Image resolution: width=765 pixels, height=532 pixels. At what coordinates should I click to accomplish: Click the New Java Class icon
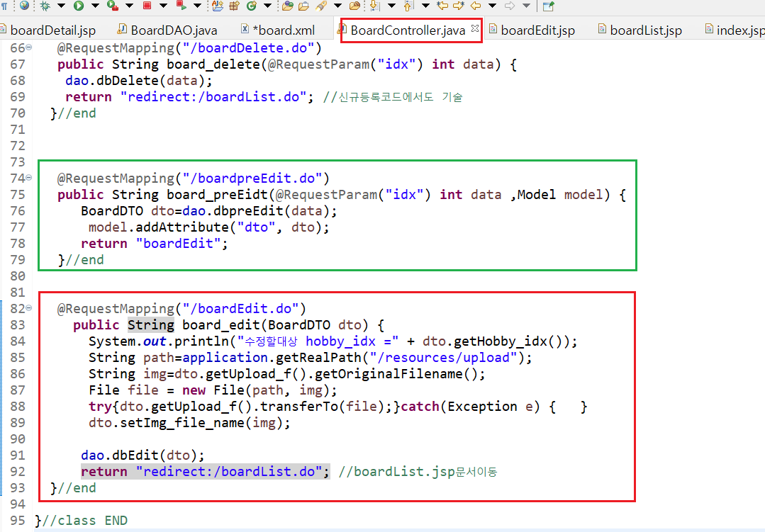(252, 6)
